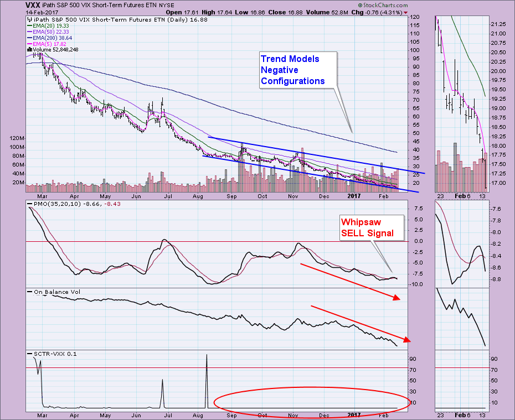Click the 21.25 price tick in zoom panel

tap(498, 24)
